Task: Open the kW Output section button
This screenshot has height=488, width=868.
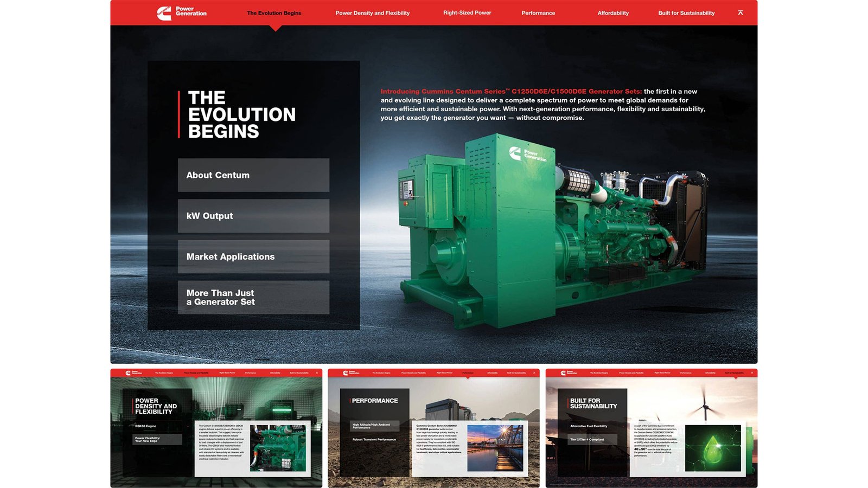Action: coord(253,216)
